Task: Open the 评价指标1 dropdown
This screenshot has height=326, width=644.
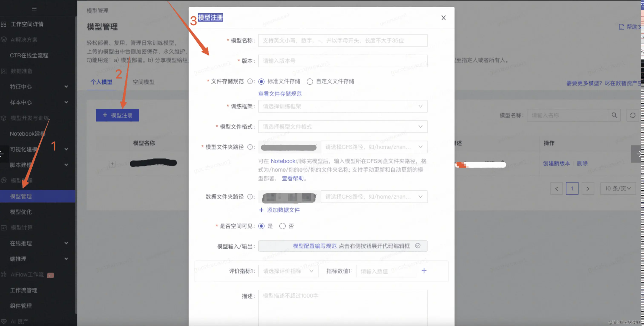Action: [x=288, y=271]
